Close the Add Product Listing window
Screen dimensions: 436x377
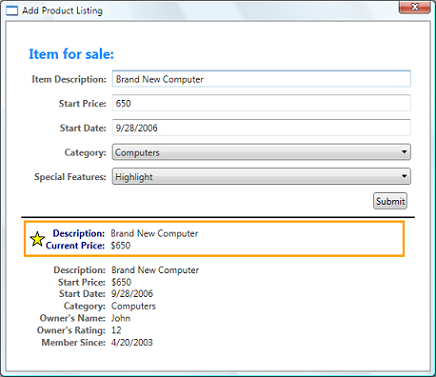415,7
